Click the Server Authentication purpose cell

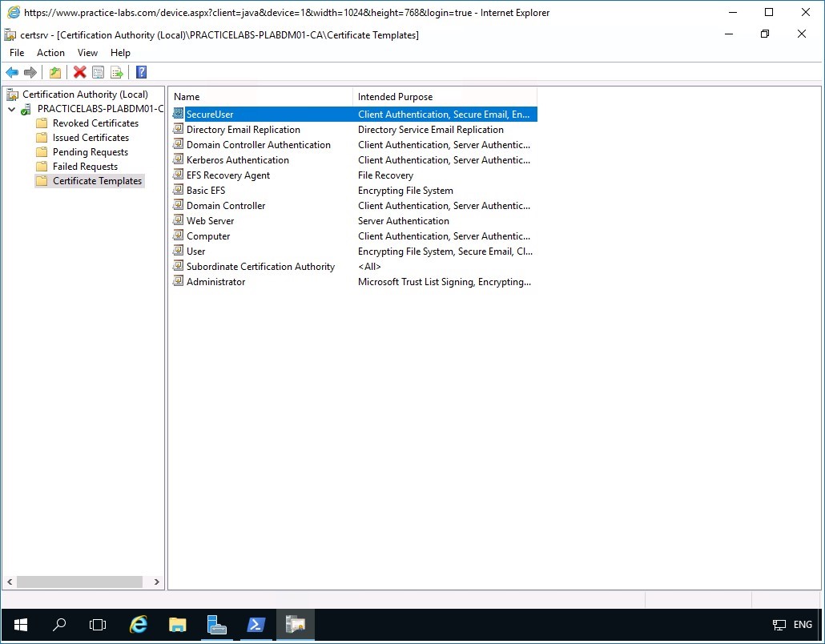404,221
